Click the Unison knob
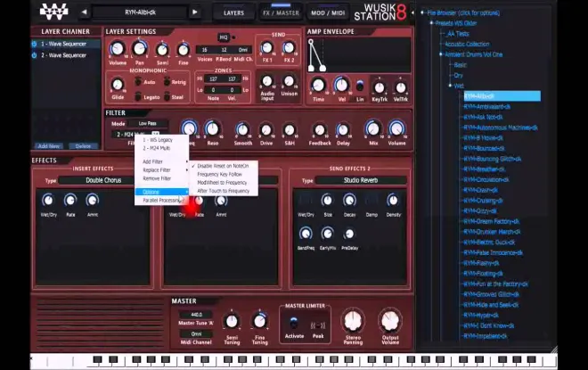Screen dimensions: 588x370 coord(289,81)
